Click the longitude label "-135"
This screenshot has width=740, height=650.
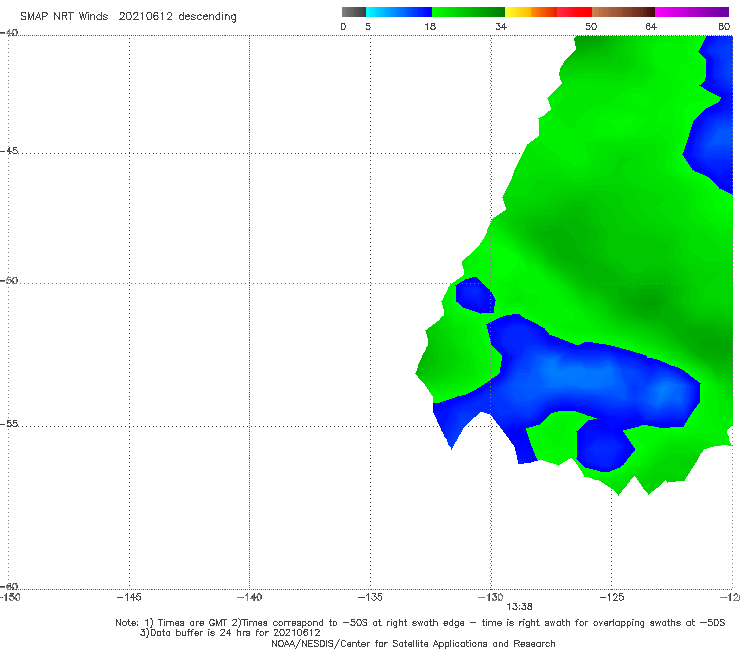coord(370,597)
